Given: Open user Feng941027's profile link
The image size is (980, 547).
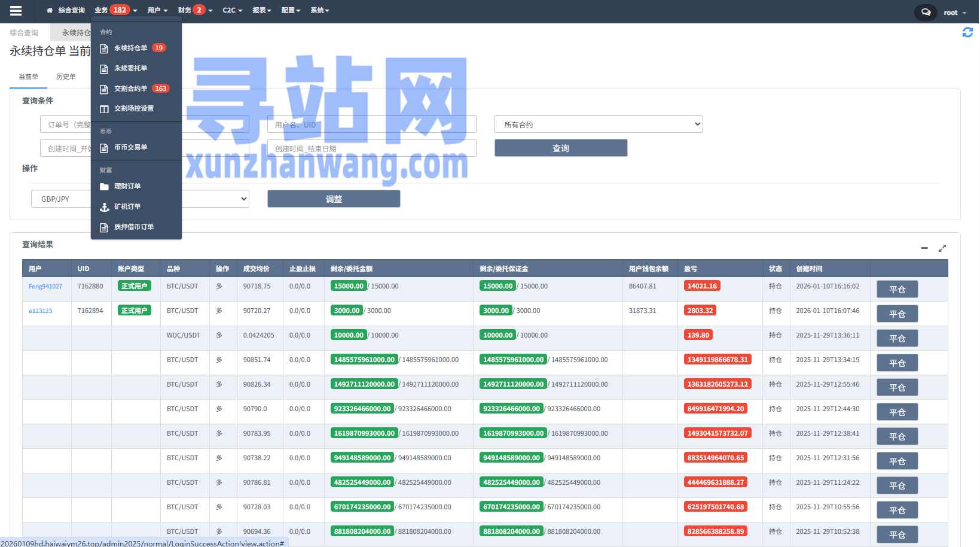Looking at the screenshot, I should [46, 286].
